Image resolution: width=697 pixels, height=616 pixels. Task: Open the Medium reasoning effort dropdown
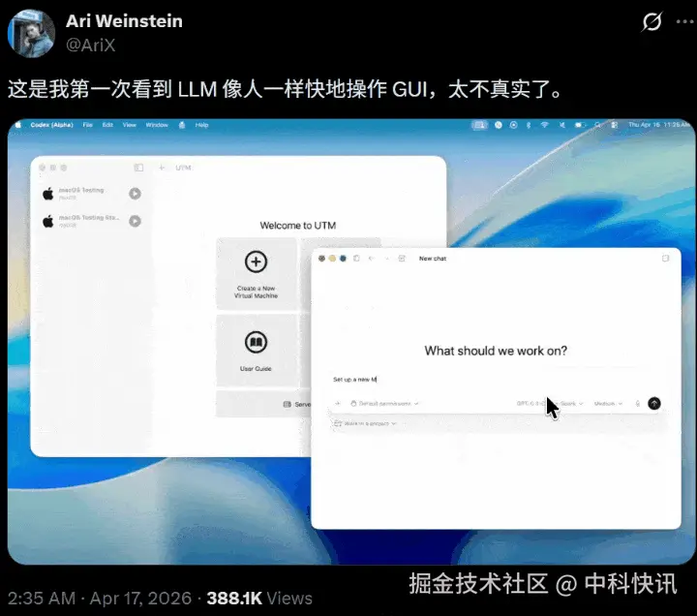(x=608, y=403)
